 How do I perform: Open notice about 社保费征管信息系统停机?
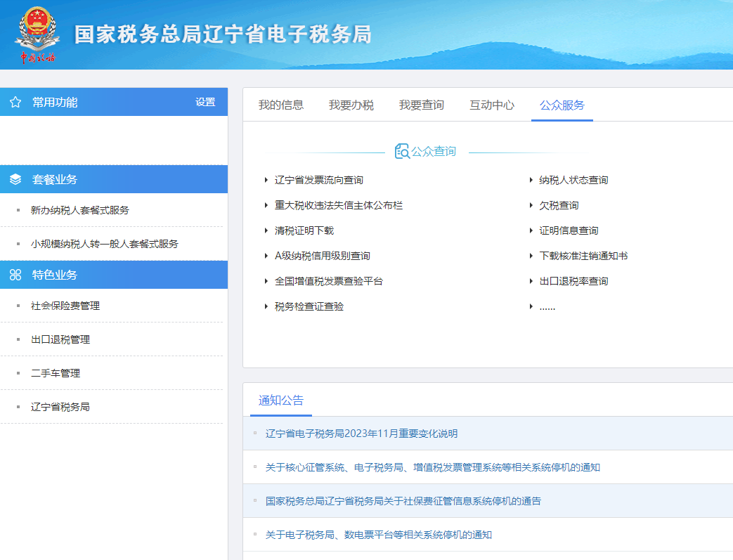point(403,501)
